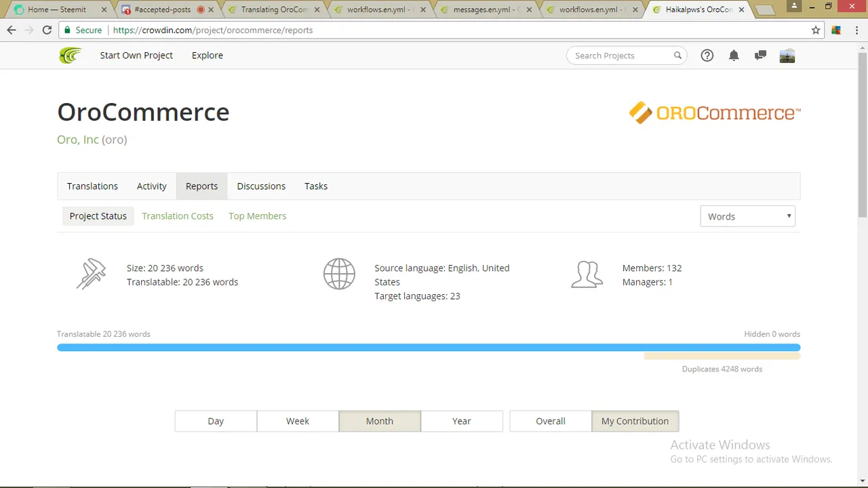The image size is (868, 488).
Task: Switch to Overall view toggle
Action: [x=551, y=421]
